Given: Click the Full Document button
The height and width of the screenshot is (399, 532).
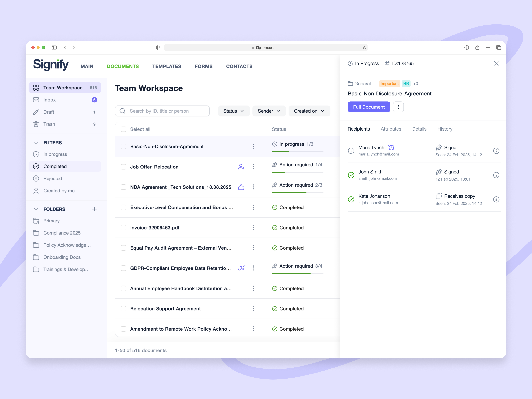Looking at the screenshot, I should coord(369,107).
